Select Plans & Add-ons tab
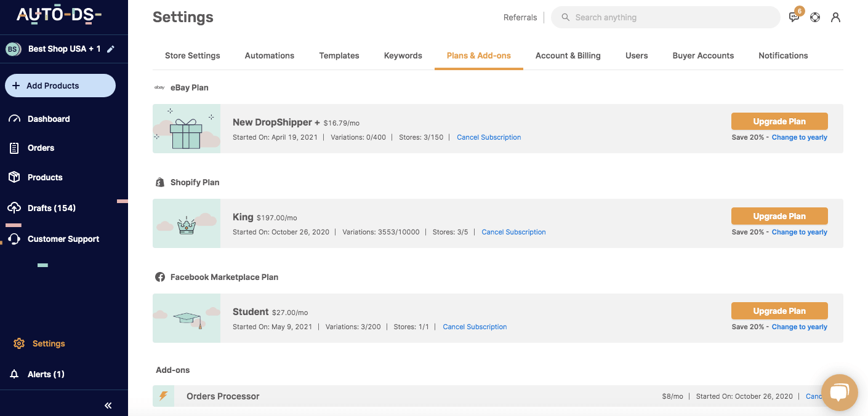The image size is (868, 416). [x=479, y=55]
